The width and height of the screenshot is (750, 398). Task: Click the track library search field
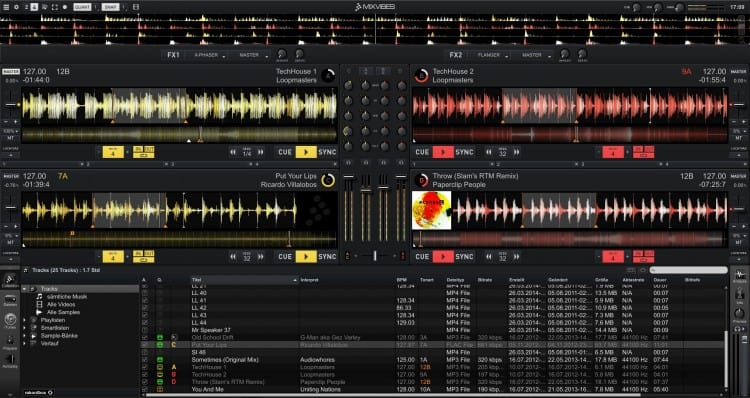(x=688, y=270)
